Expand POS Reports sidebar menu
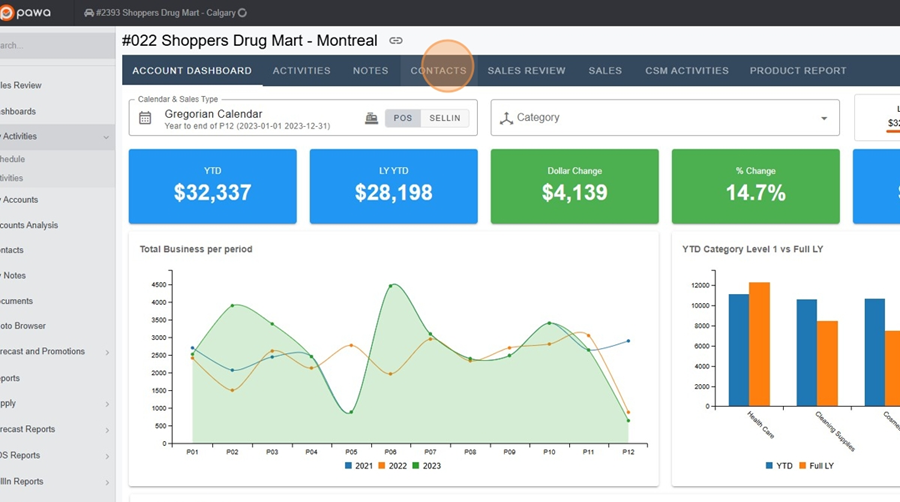 click(x=107, y=456)
